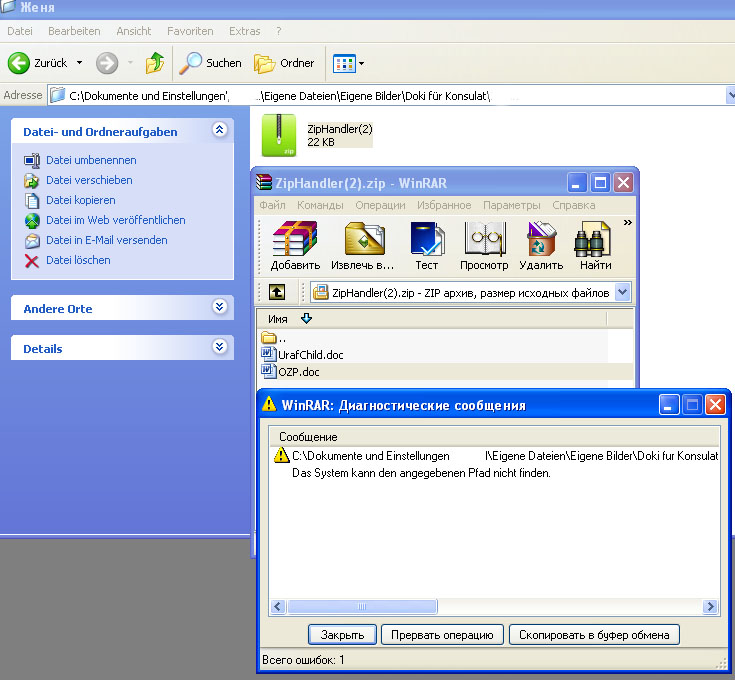Toggle the Ordner folders pane

pyautogui.click(x=284, y=63)
